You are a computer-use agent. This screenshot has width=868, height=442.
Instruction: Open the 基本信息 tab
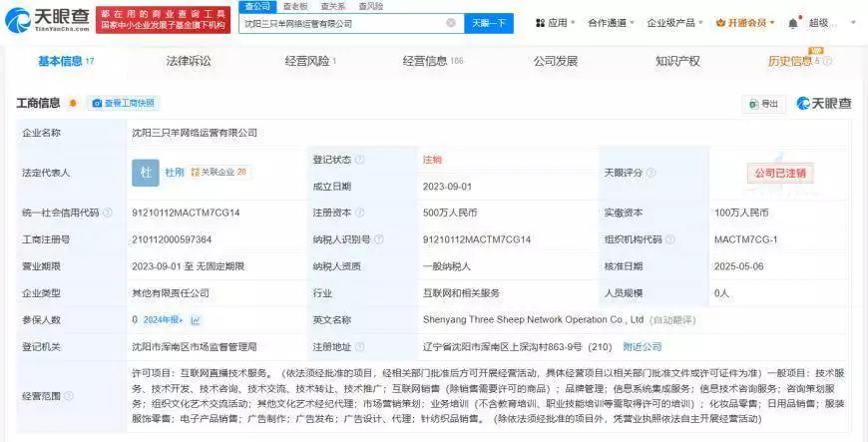point(66,62)
